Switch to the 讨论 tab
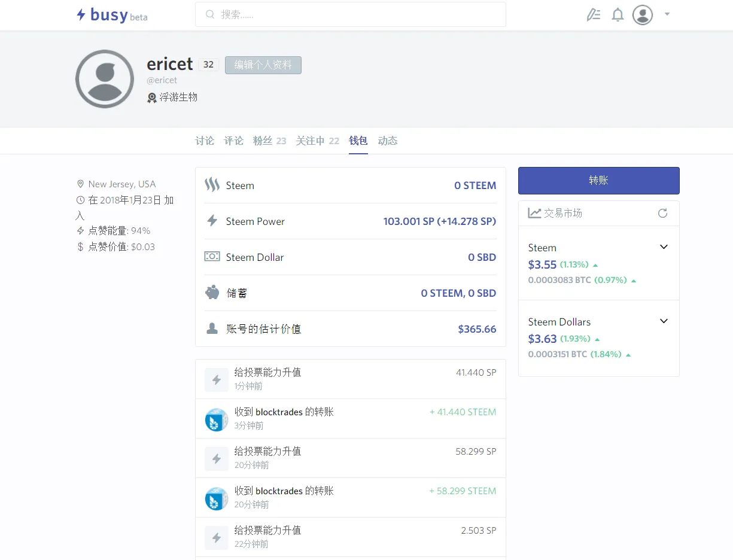This screenshot has width=733, height=560. (x=205, y=141)
